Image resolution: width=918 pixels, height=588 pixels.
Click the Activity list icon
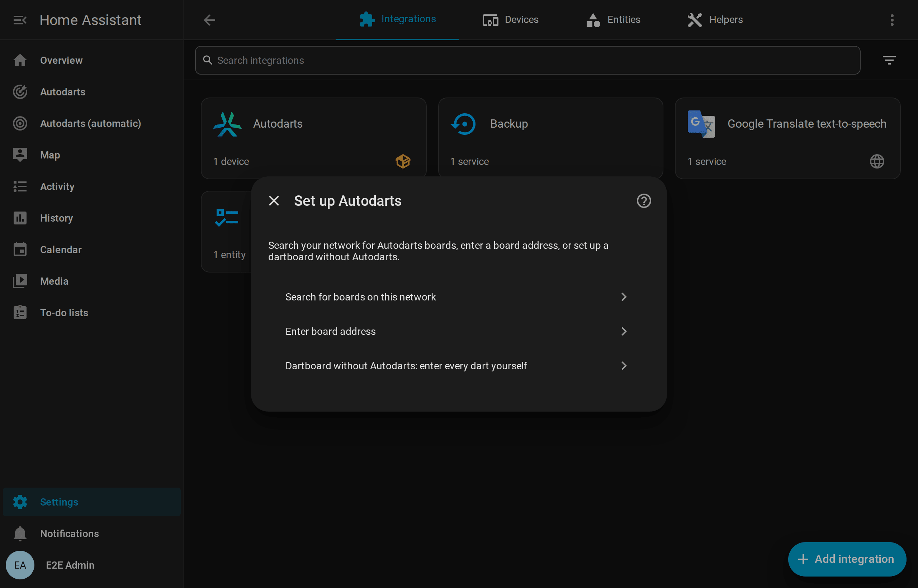(20, 186)
